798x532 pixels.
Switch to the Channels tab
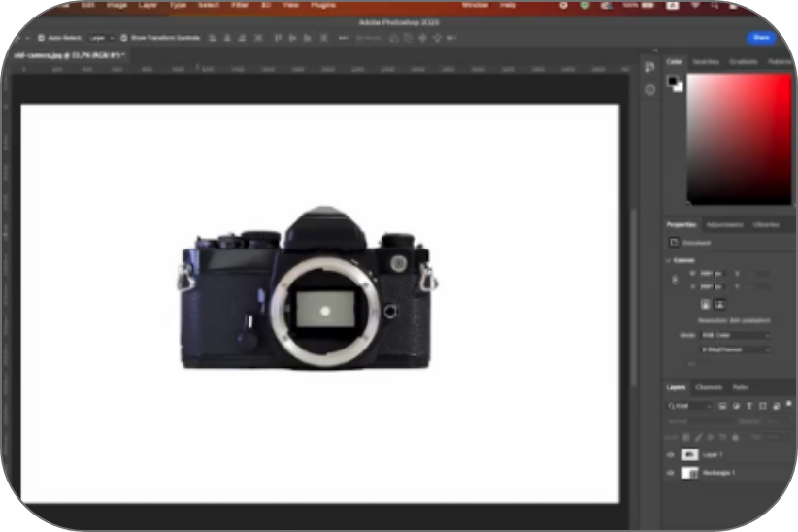tap(709, 387)
